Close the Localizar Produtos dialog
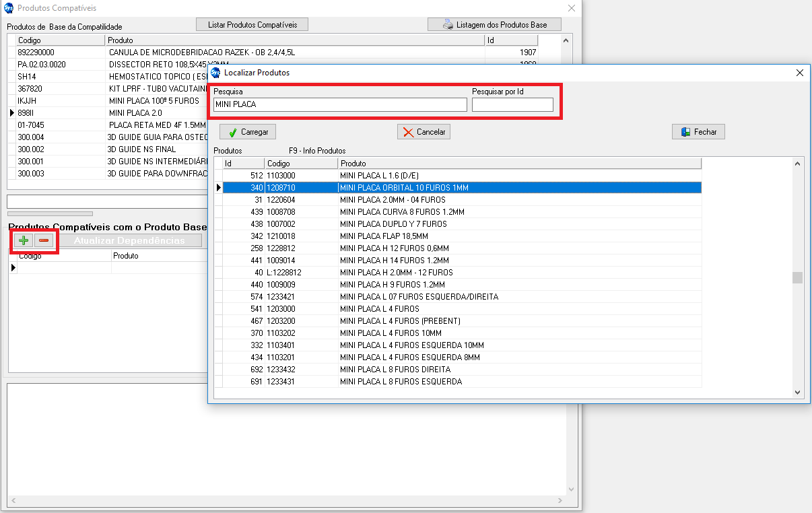Viewport: 812px width, 513px height. click(799, 73)
